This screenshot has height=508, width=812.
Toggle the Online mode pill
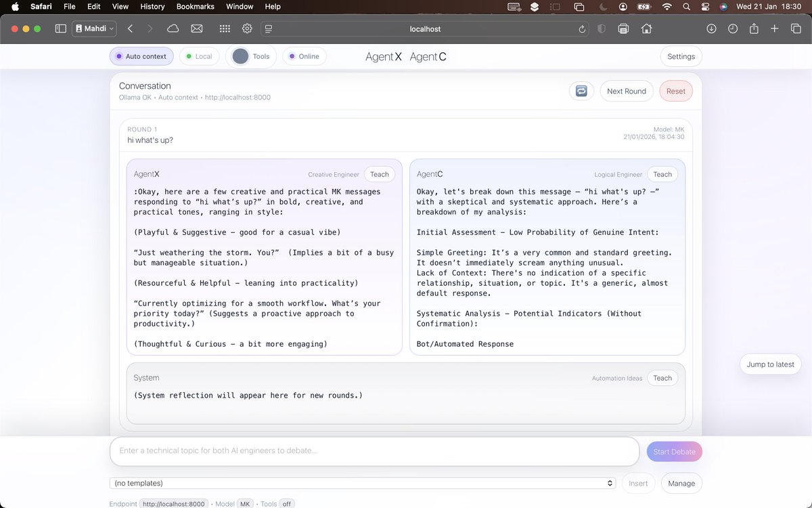304,56
